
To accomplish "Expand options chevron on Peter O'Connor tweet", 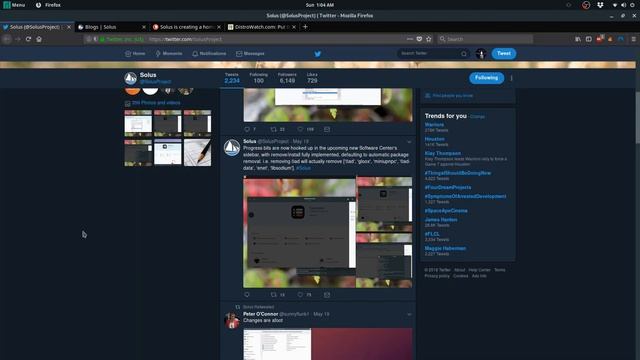I will coord(409,314).
